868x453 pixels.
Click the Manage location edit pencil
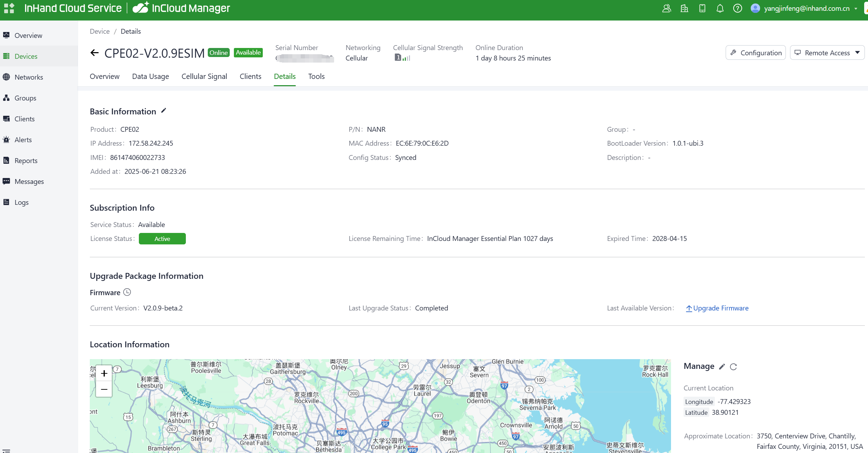pyautogui.click(x=722, y=366)
